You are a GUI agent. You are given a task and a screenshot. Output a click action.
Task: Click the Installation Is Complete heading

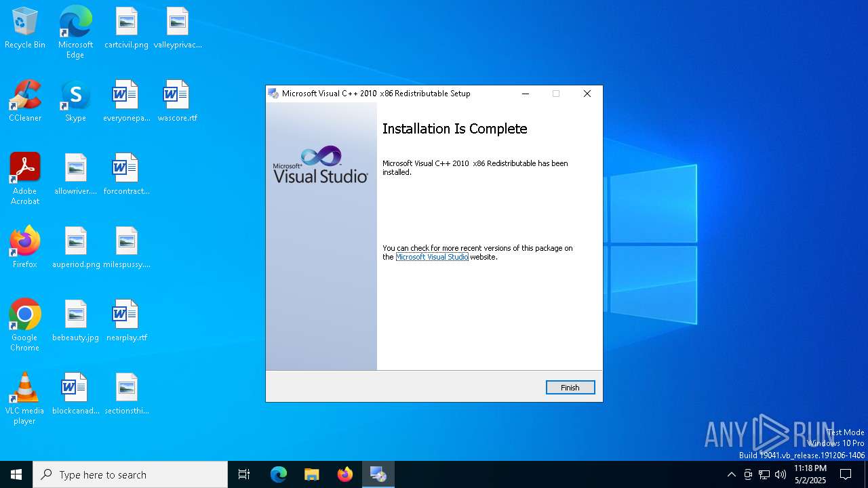coord(455,129)
